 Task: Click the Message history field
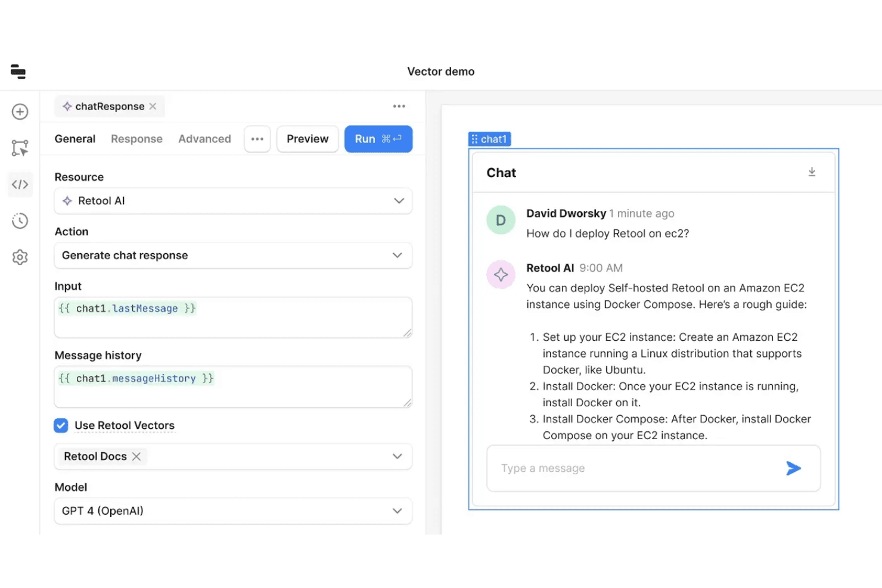(x=233, y=387)
